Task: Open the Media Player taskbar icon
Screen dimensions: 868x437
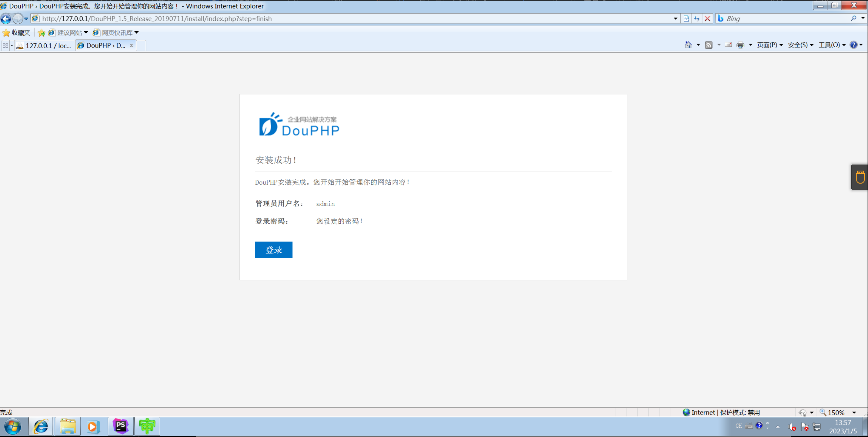Action: point(93,427)
